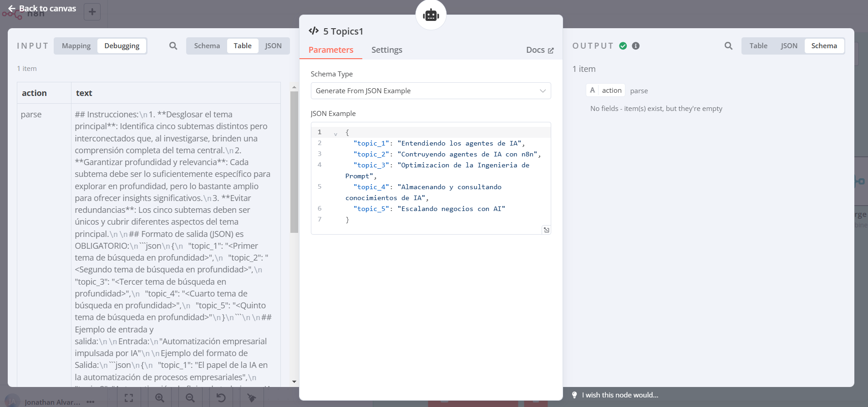The image size is (868, 407).
Task: Click the lightbulb feedback icon
Action: pyautogui.click(x=574, y=395)
